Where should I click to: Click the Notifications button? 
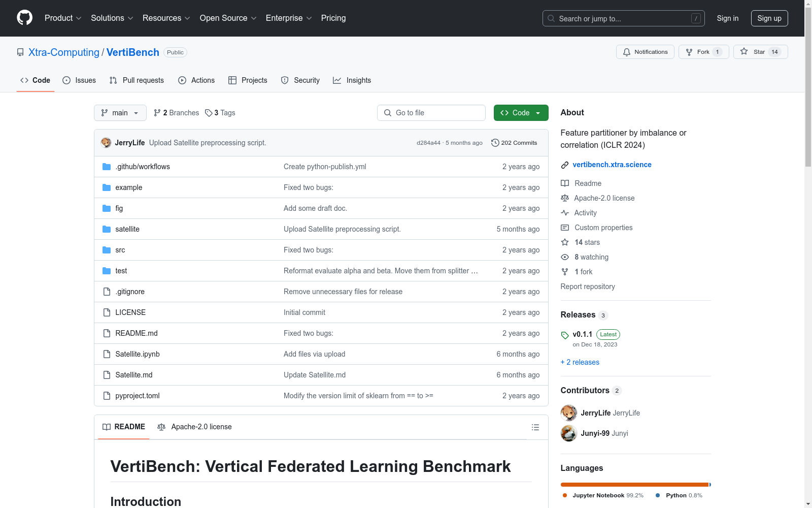pos(645,52)
